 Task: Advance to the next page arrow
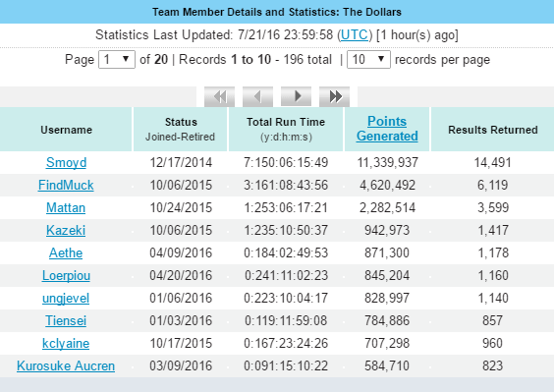(296, 96)
